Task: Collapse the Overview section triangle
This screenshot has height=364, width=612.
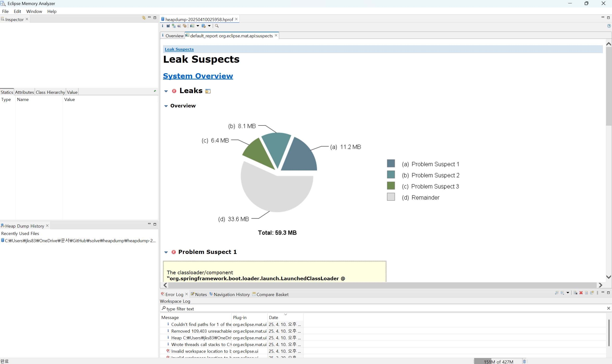Action: [x=166, y=106]
